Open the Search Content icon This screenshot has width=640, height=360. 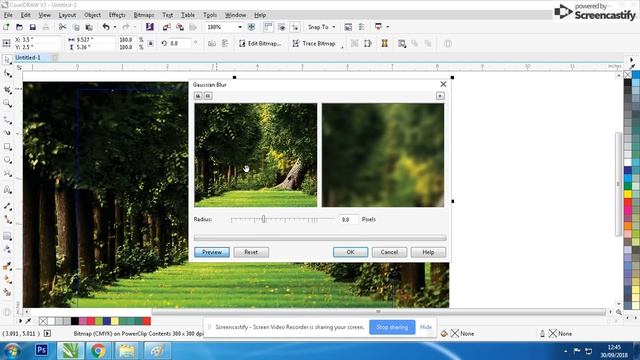pyautogui.click(x=150, y=27)
